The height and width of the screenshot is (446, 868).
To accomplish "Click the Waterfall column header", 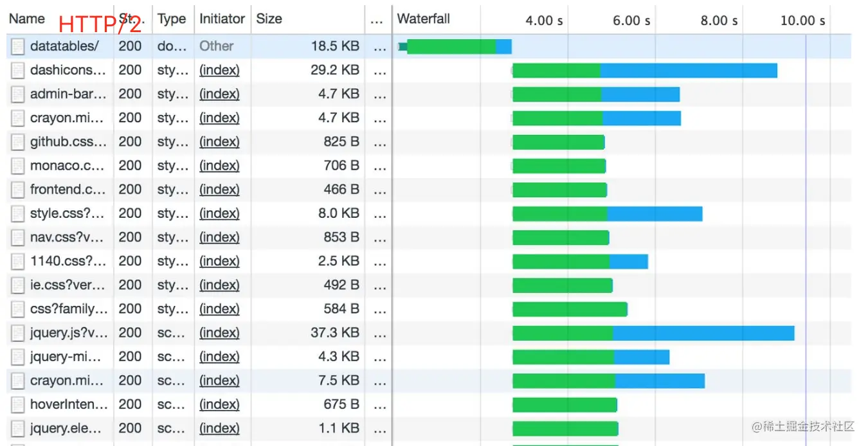I will 424,19.
